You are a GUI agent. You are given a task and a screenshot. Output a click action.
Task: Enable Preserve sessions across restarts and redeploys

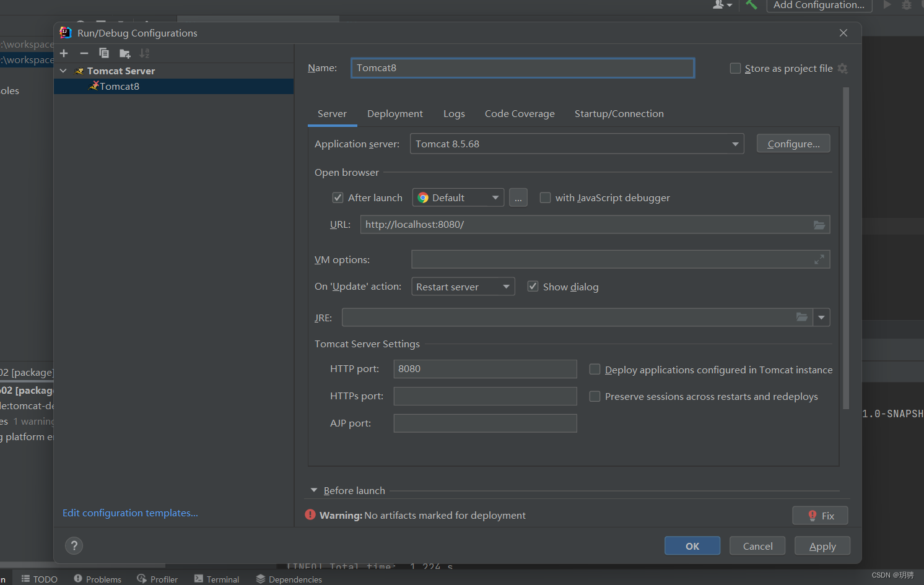595,396
